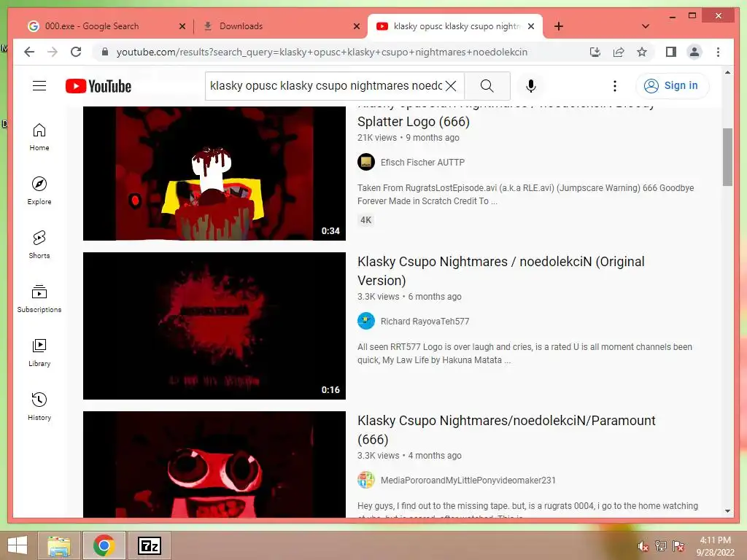Open History in the sidebar
This screenshot has width=747, height=560.
point(39,406)
